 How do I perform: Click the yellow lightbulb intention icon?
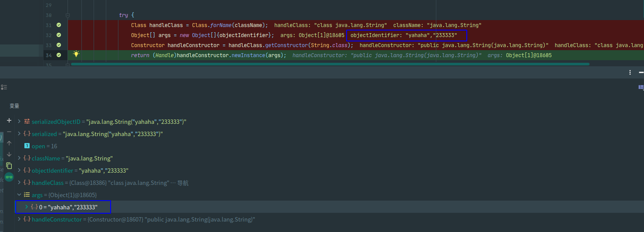click(76, 54)
